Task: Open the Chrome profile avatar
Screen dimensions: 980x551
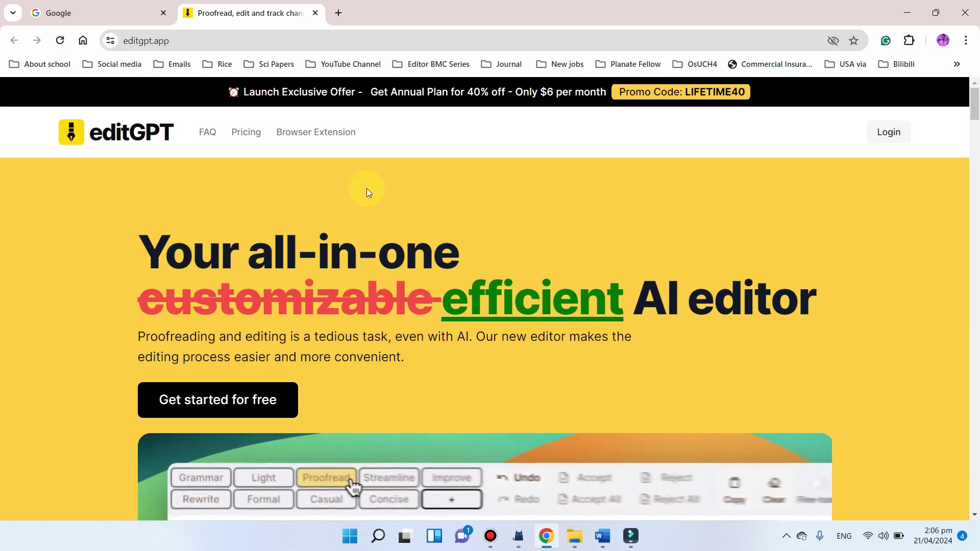Action: pyautogui.click(x=943, y=40)
